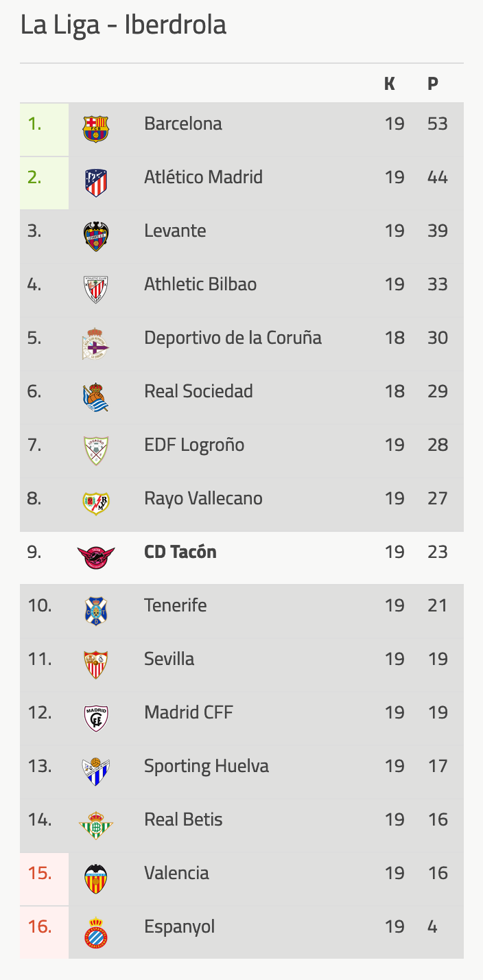Click the Levante club badge
The height and width of the screenshot is (980, 483).
tap(95, 236)
